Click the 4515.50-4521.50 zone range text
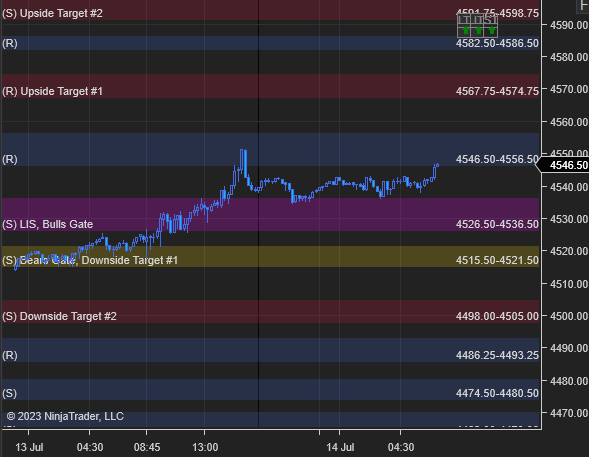Viewport: 589px width, 457px height. (x=497, y=260)
